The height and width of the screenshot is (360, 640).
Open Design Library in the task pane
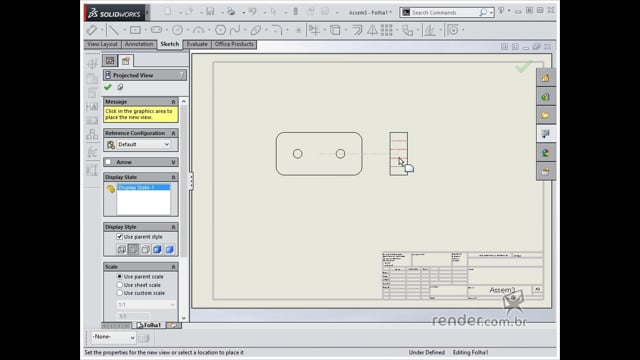pyautogui.click(x=546, y=97)
